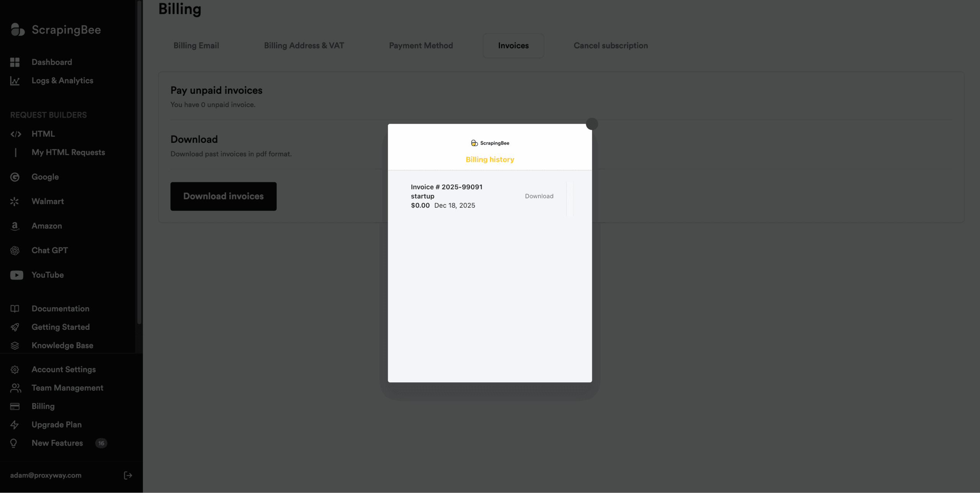Open the Amazon request builder icon
980x493 pixels.
15,226
